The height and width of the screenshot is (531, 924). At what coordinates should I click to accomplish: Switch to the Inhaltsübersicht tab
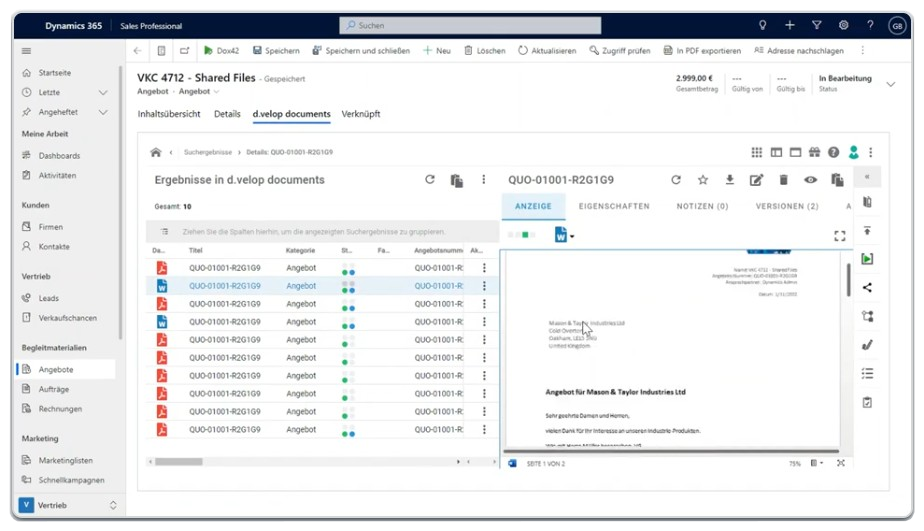[169, 114]
